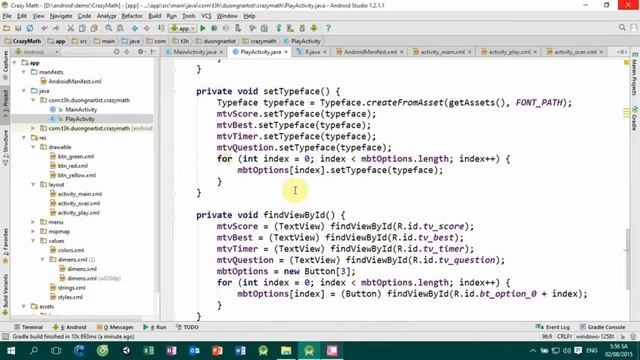Open the app run configuration dropdown

point(183,28)
